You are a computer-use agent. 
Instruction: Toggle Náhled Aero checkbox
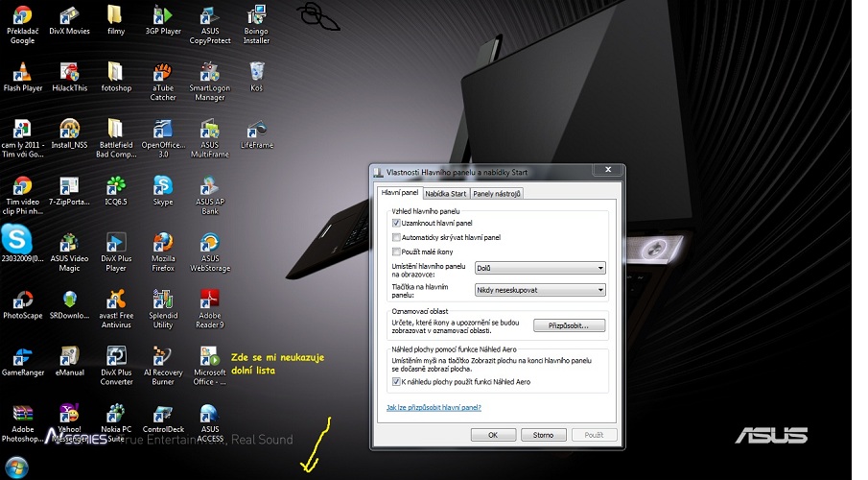[396, 382]
